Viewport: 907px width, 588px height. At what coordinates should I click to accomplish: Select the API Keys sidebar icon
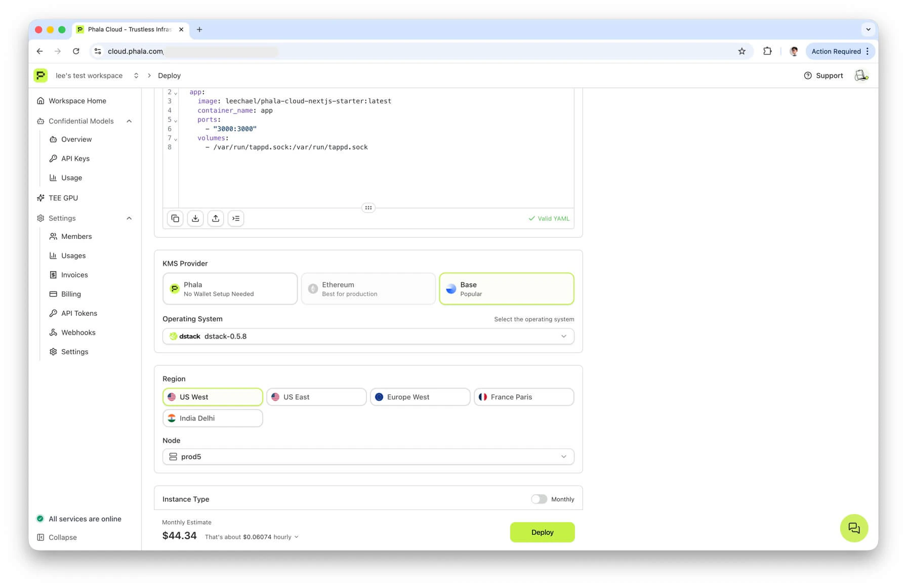pos(54,158)
